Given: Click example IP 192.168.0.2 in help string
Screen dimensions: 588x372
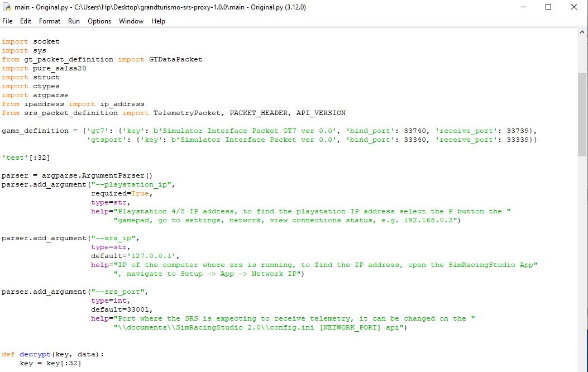Looking at the screenshot, I should (x=428, y=221).
